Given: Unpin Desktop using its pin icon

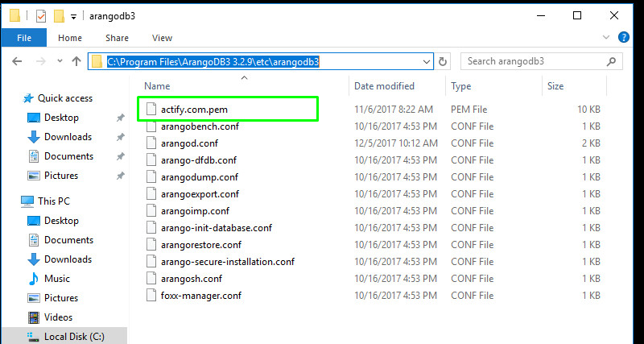Looking at the screenshot, I should [120, 118].
